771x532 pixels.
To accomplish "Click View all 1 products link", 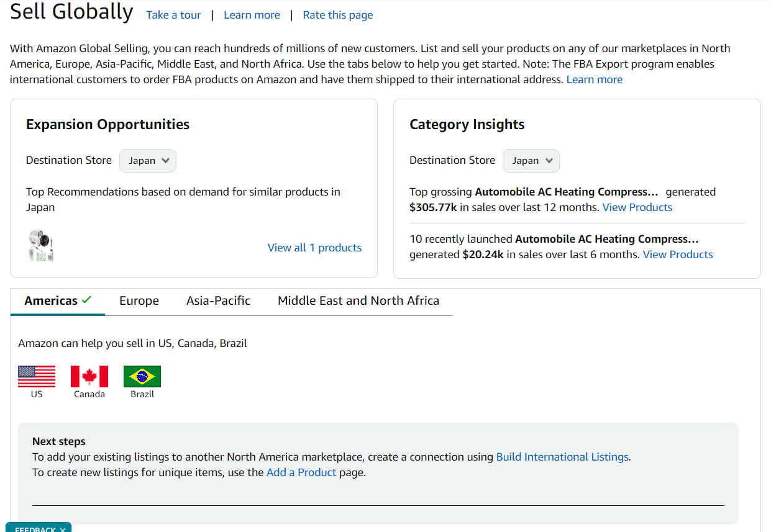I will [x=314, y=248].
